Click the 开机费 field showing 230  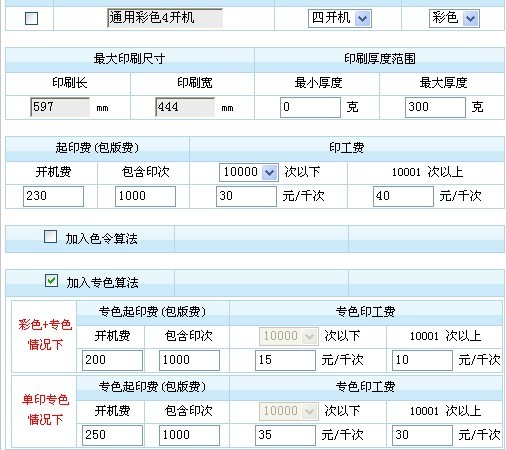(x=53, y=196)
